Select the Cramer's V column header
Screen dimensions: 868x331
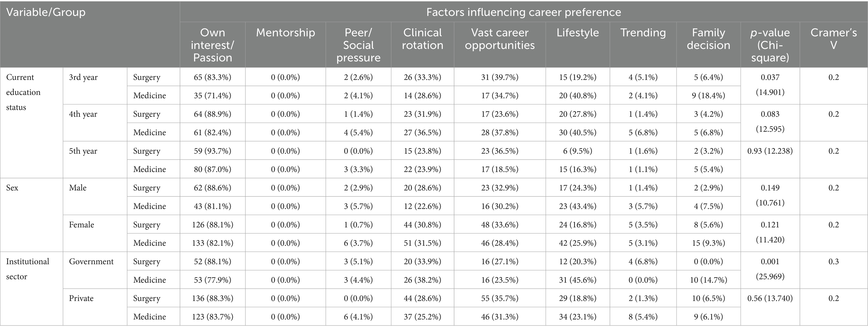[833, 39]
